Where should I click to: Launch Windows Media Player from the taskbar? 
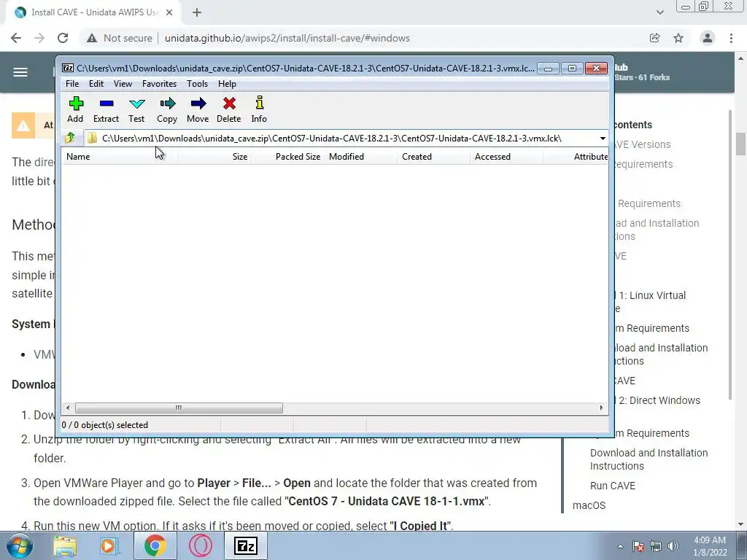[x=109, y=545]
